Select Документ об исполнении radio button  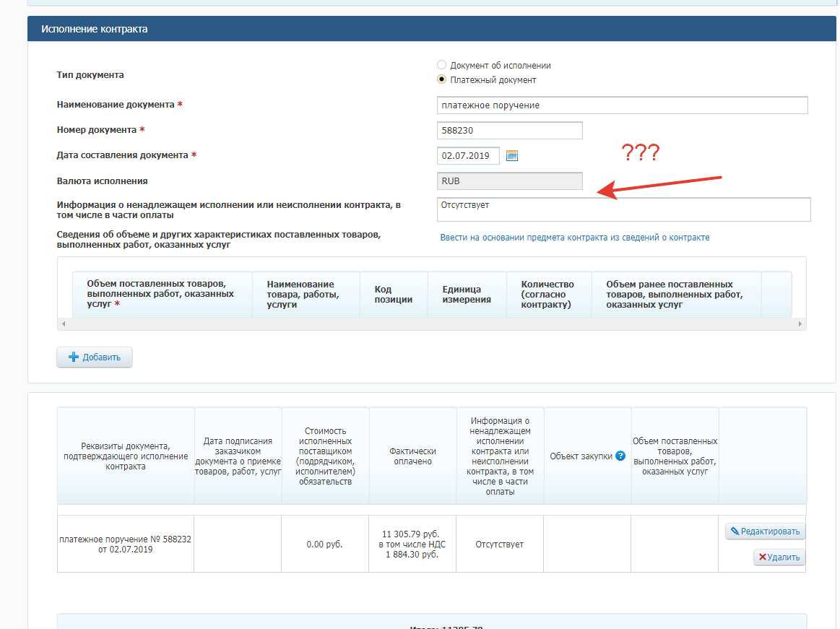pyautogui.click(x=442, y=65)
